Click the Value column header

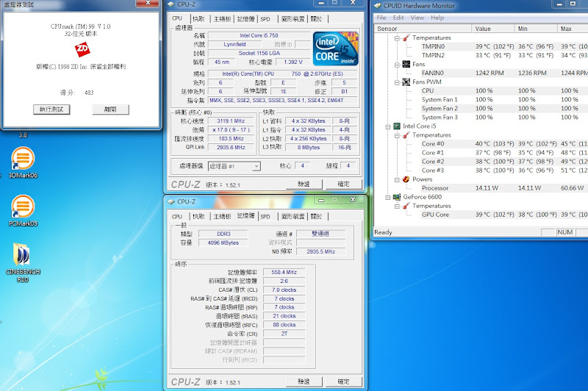tap(493, 29)
